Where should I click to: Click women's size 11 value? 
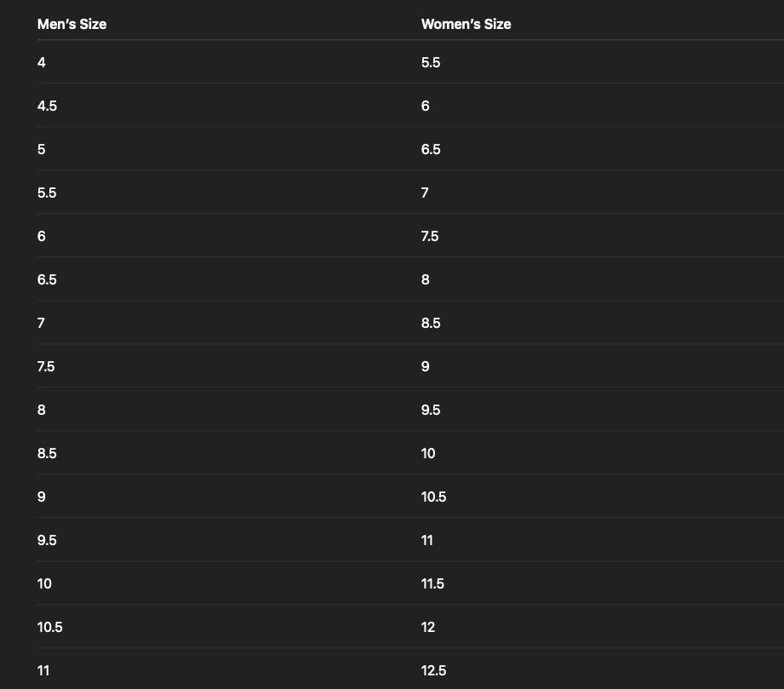click(427, 540)
